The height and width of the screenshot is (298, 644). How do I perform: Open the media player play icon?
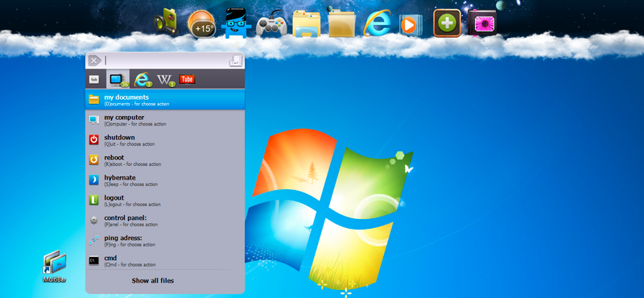coord(411,25)
